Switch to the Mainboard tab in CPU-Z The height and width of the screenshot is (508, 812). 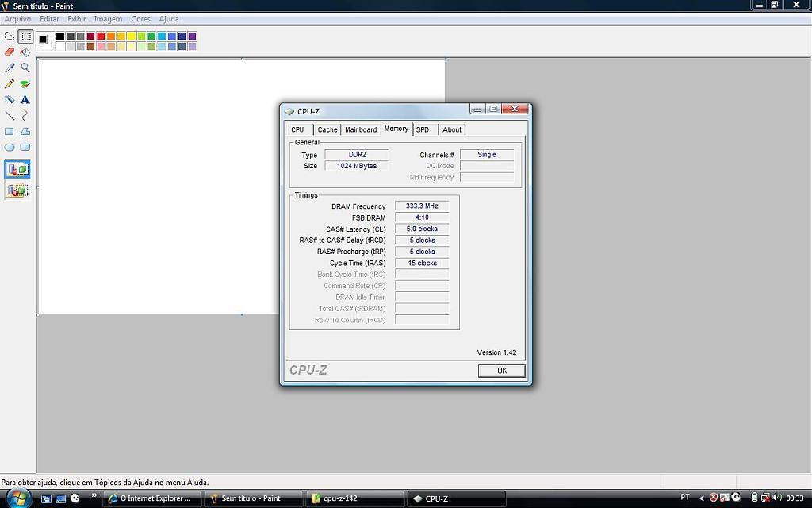pyautogui.click(x=361, y=129)
